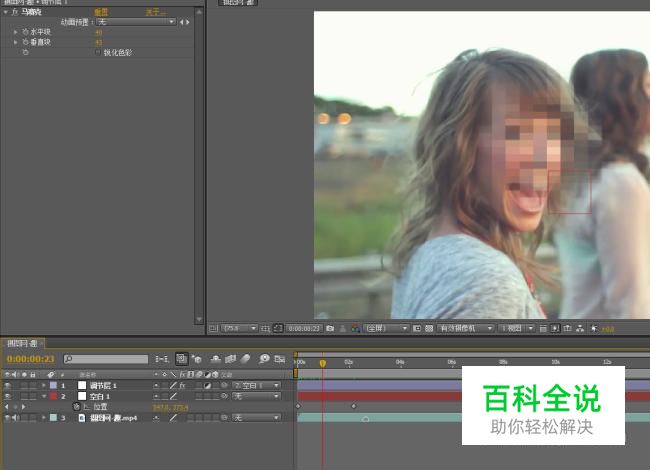Toggle the position stopwatch on 空白 1
This screenshot has height=470, width=650.
point(76,407)
